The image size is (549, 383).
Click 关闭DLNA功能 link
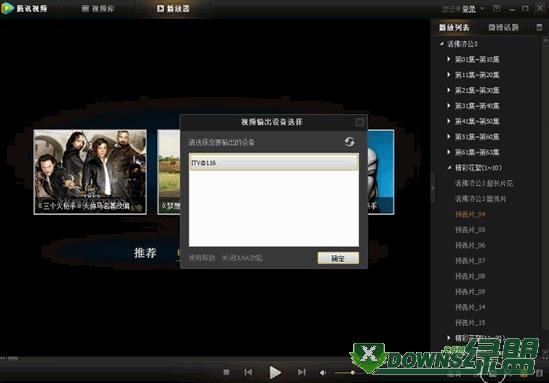(x=242, y=258)
